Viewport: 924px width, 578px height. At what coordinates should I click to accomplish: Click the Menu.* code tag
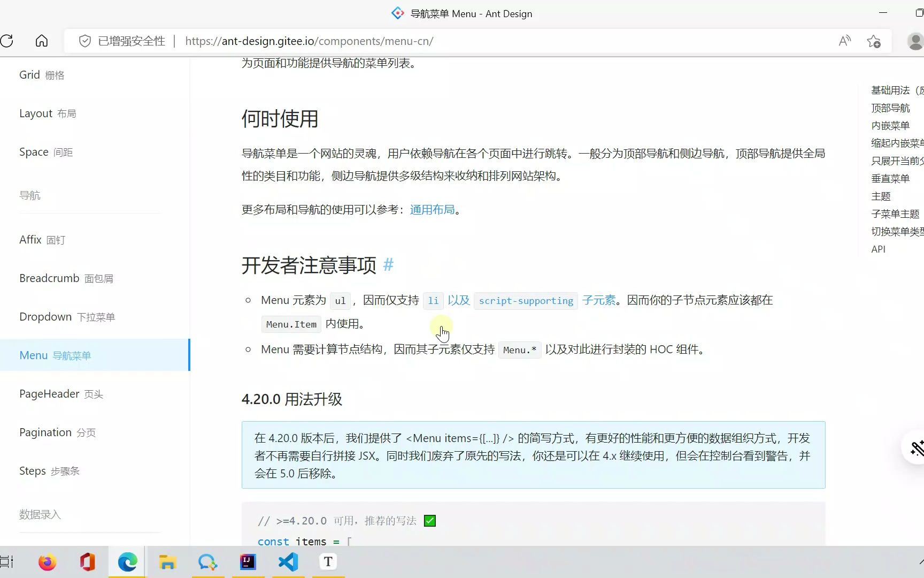(519, 350)
